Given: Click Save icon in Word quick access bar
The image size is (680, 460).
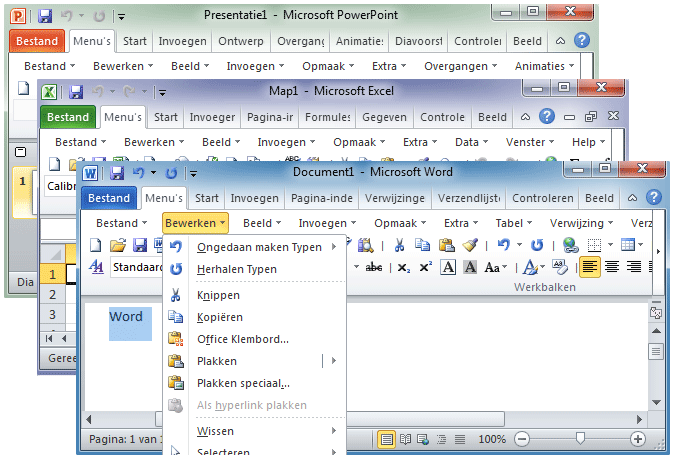Looking at the screenshot, I should [x=117, y=173].
